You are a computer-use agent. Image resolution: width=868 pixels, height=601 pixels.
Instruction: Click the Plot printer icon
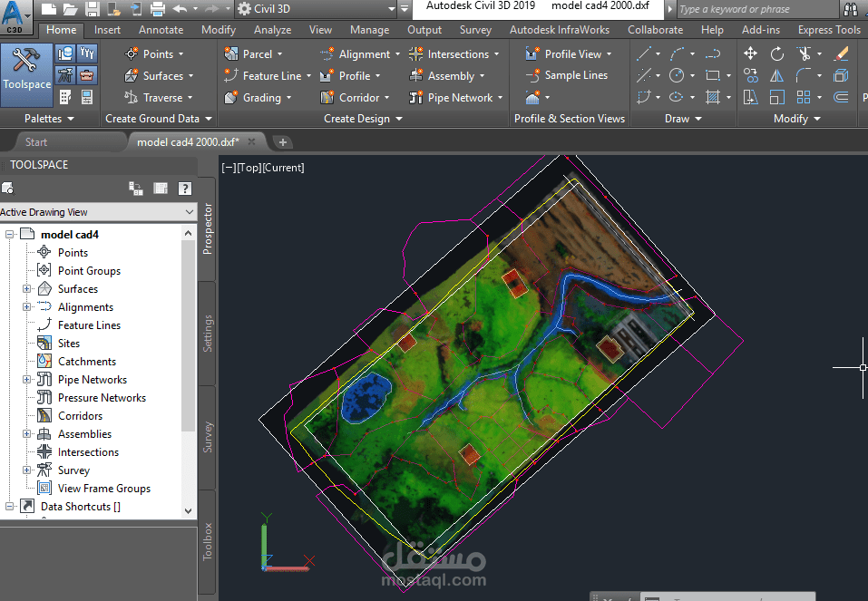point(158,9)
